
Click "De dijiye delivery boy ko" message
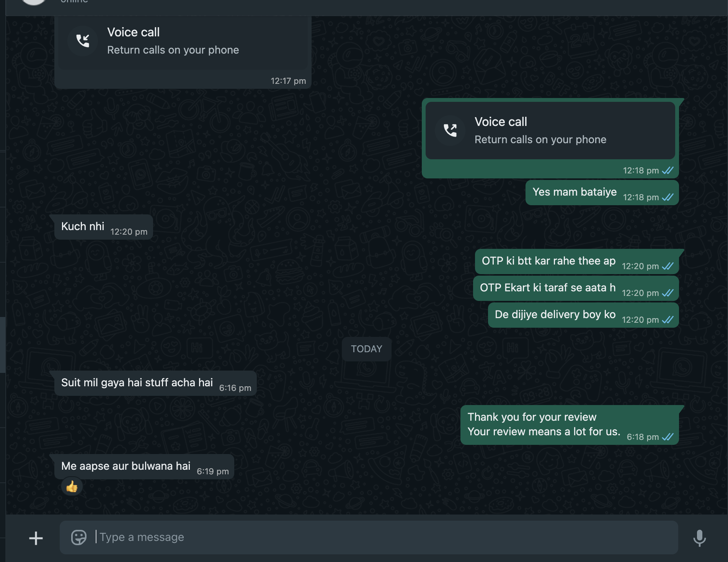[555, 315]
